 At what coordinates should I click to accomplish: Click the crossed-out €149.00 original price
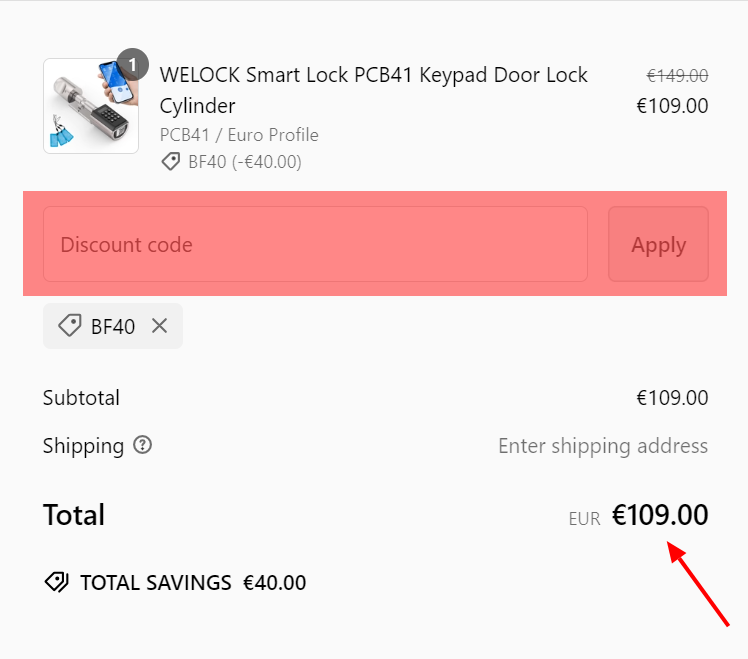point(677,75)
